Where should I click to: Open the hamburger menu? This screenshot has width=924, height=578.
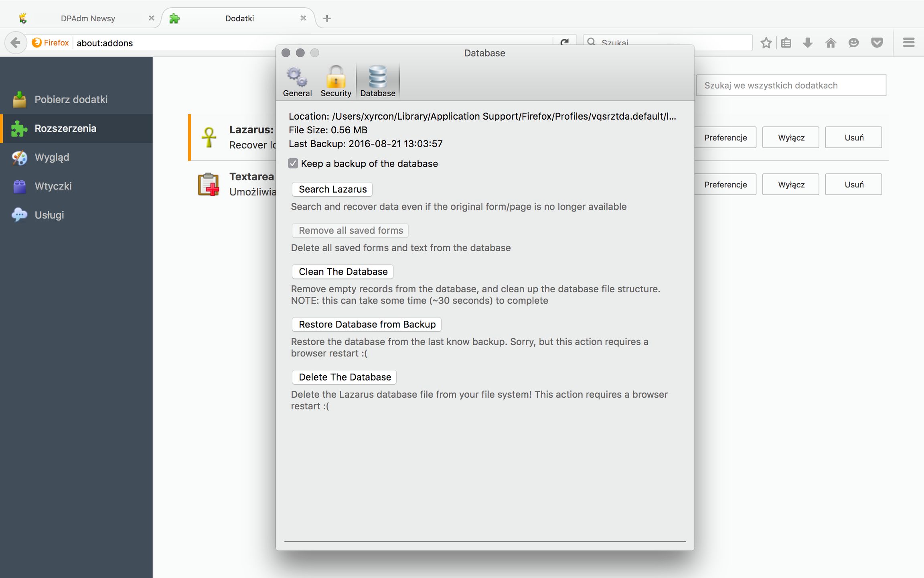[x=908, y=43]
